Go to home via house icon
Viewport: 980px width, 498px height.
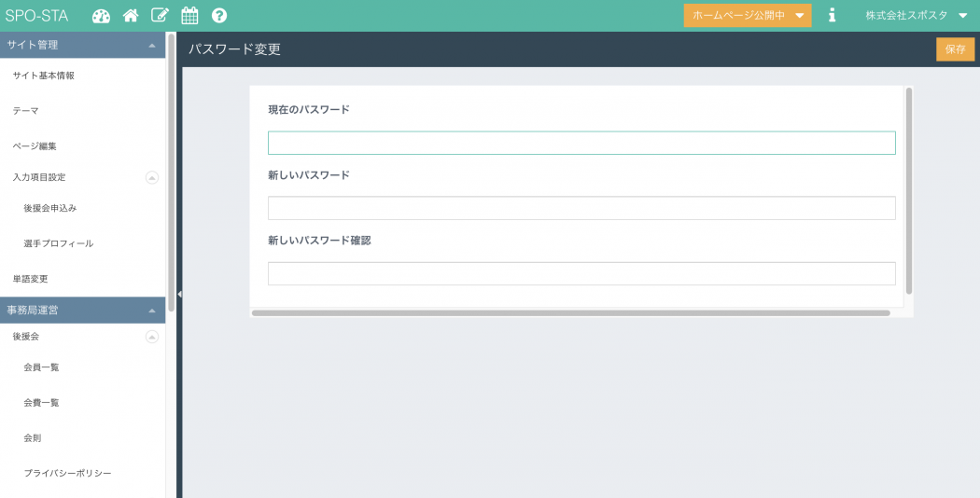pos(131,16)
